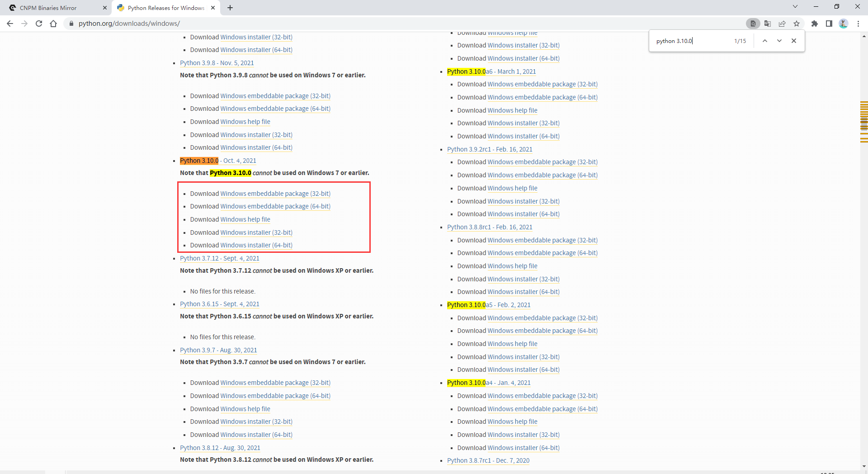
Task: Jump to next find match
Action: (779, 41)
